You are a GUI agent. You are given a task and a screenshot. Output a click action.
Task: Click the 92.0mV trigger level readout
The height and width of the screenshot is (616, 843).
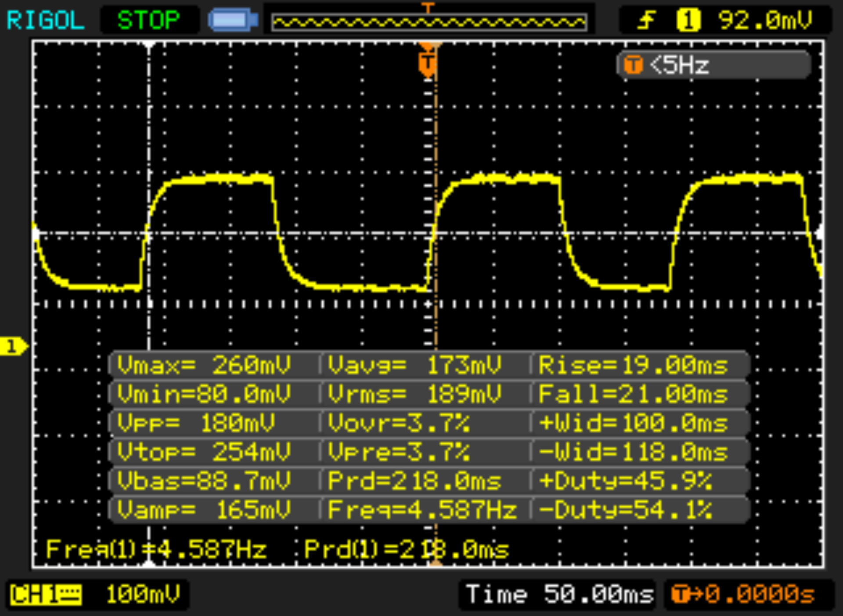[x=765, y=20]
